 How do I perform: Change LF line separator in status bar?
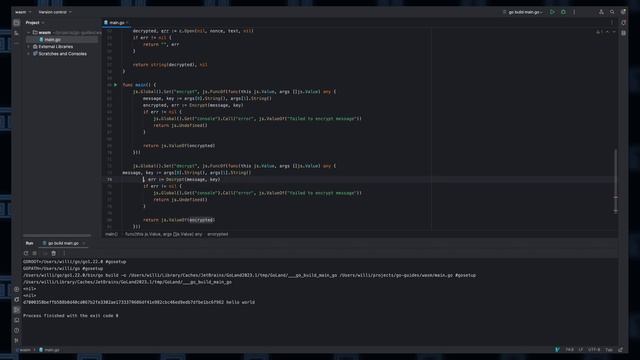tap(580, 350)
